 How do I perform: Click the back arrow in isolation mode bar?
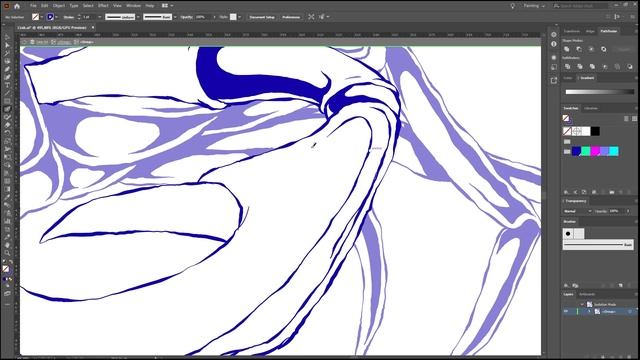coord(24,42)
